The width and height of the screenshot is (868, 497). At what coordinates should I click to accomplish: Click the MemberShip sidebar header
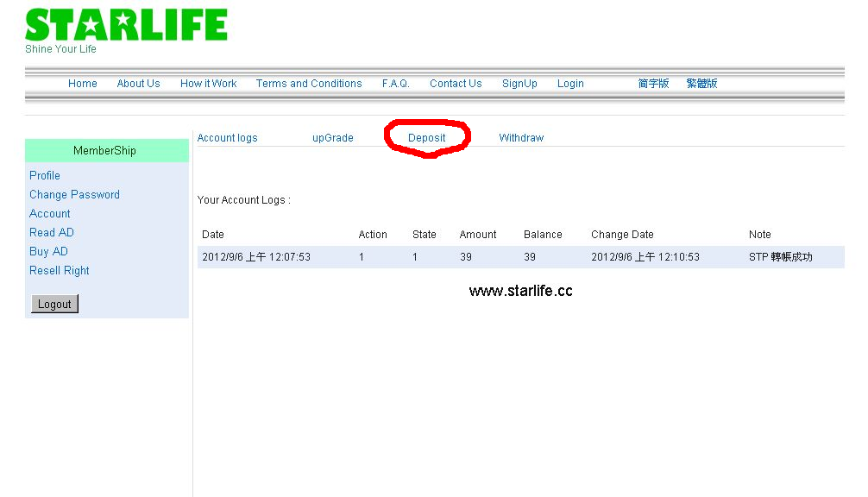point(107,150)
